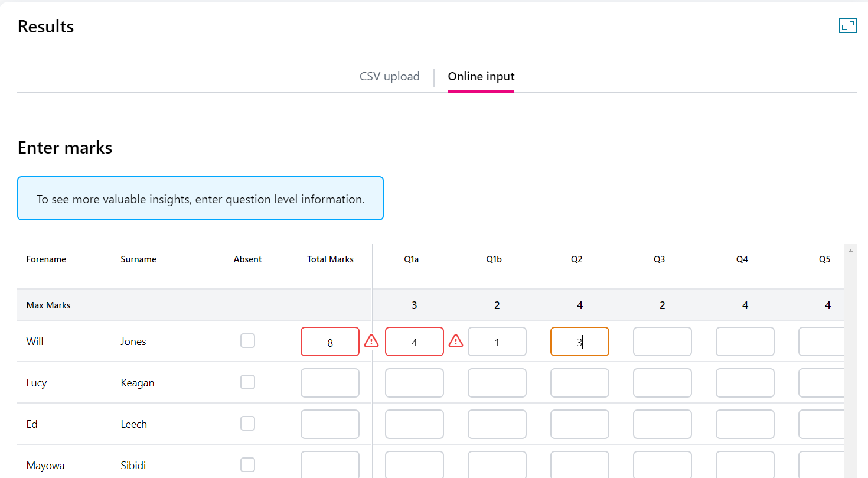The width and height of the screenshot is (868, 478).
Task: Click Lucy Keagan's Total Marks field
Action: tap(329, 383)
